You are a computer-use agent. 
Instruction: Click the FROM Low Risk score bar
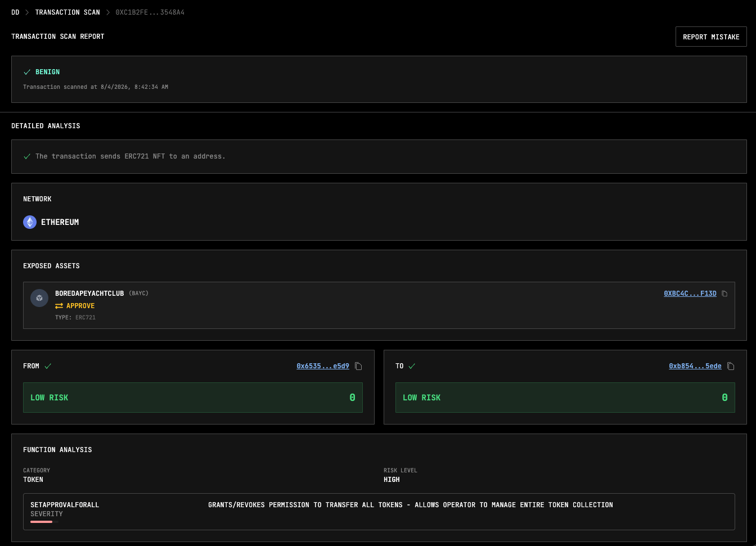pyautogui.click(x=193, y=398)
